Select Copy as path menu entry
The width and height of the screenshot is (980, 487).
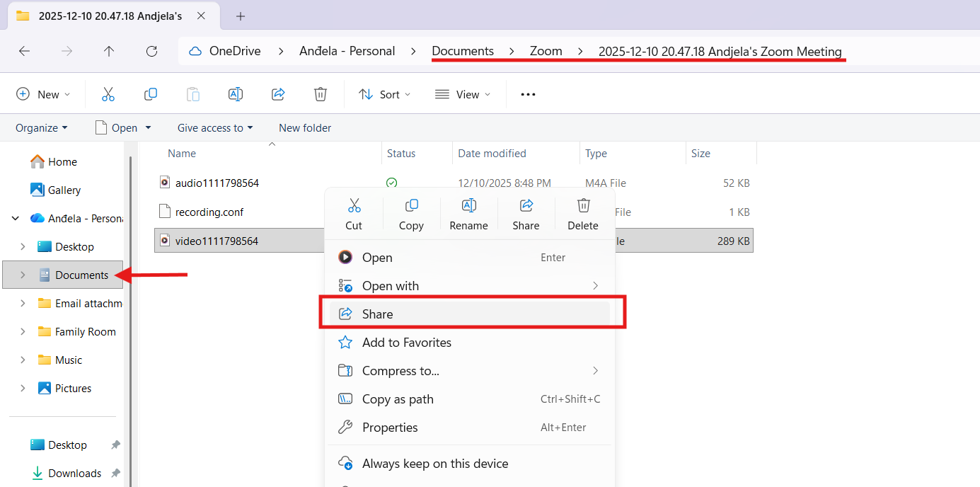pos(398,399)
